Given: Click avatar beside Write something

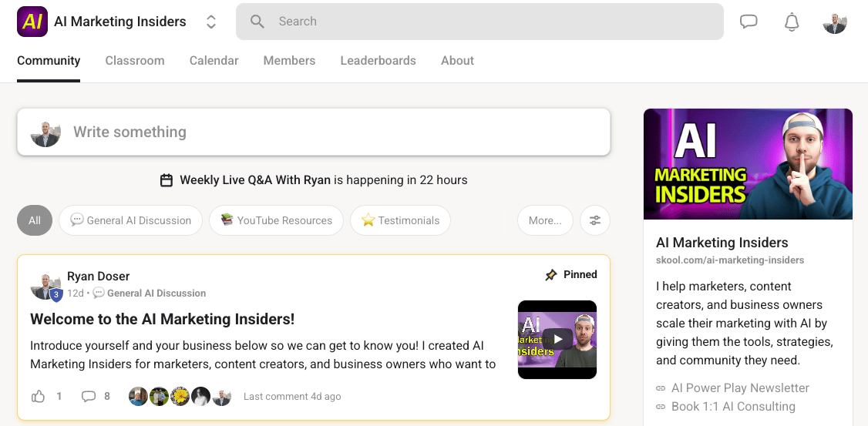Looking at the screenshot, I should click(45, 132).
